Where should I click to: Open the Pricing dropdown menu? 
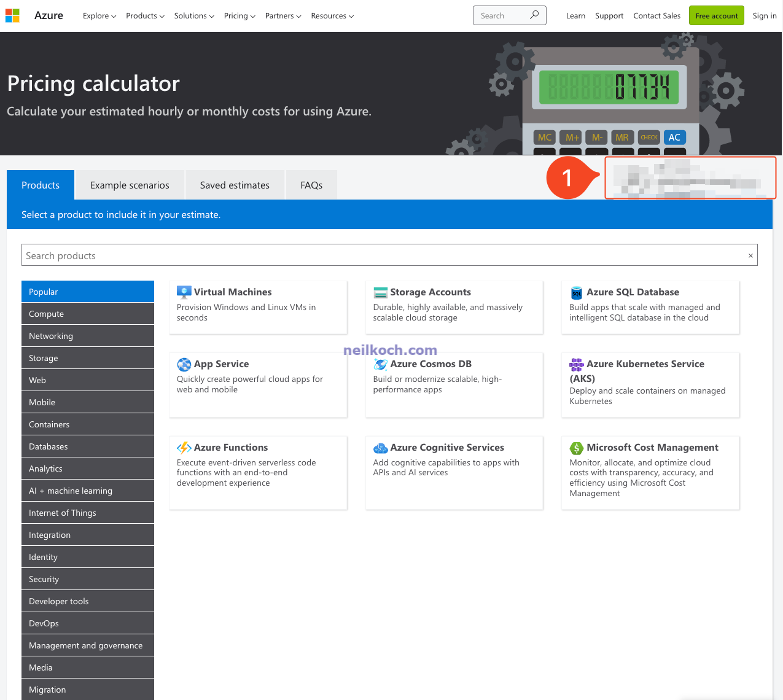click(240, 16)
